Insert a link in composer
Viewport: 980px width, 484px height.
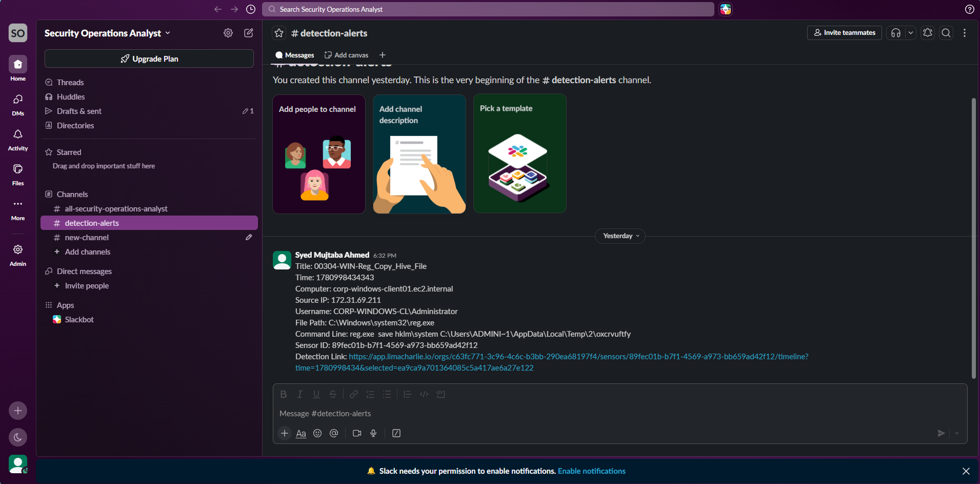pos(354,394)
